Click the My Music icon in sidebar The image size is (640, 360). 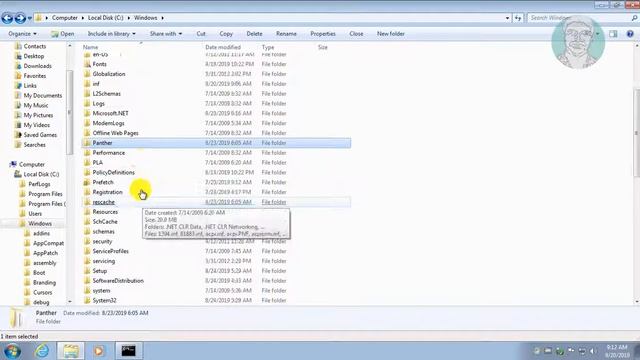(18, 105)
